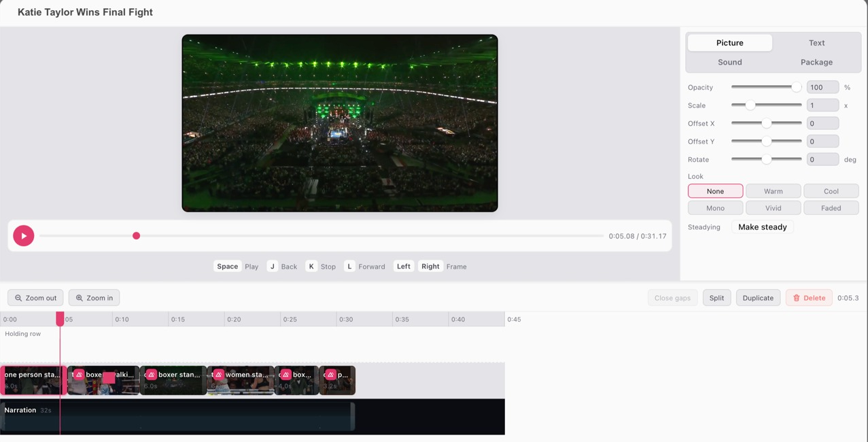The height and width of the screenshot is (442, 868).
Task: Select the 'one person sta...' clip
Action: click(x=33, y=380)
